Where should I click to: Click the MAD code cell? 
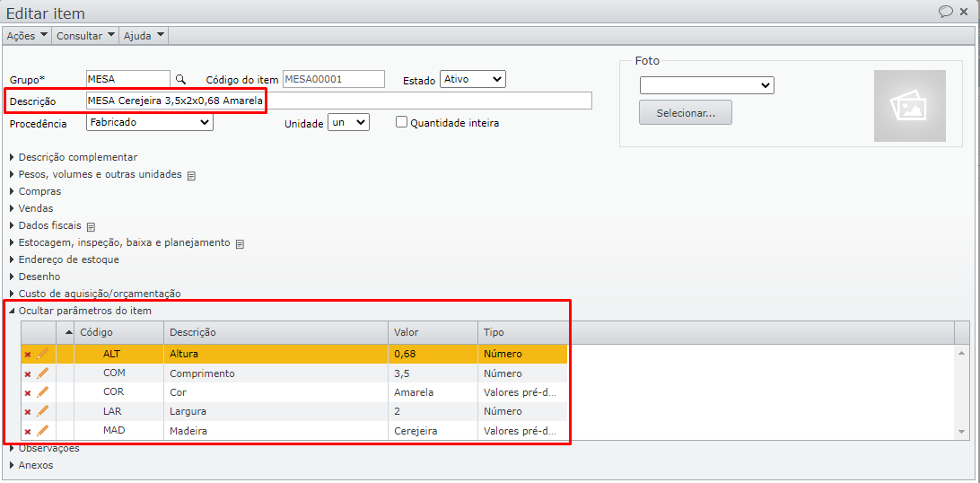(118, 431)
